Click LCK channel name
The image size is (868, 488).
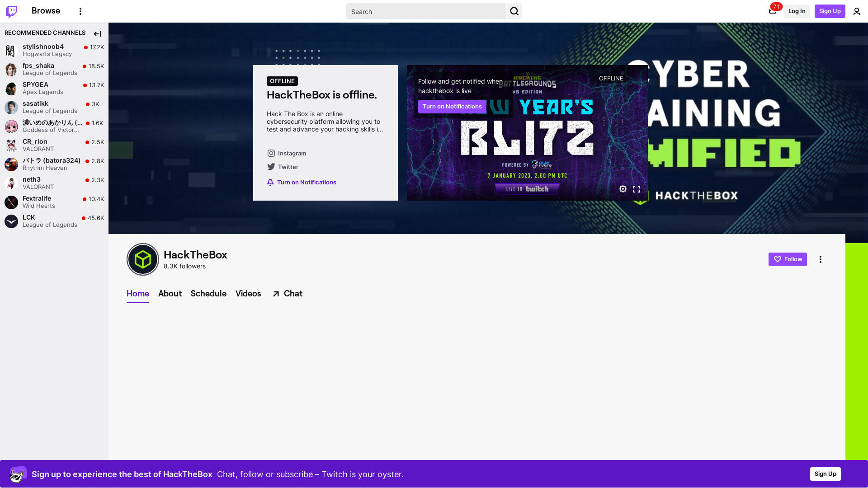[x=28, y=217]
